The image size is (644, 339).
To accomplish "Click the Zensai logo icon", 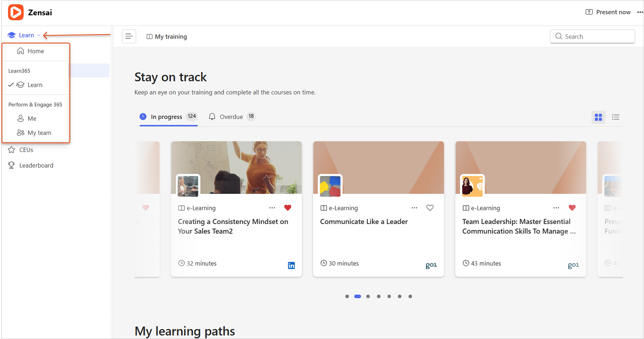I will pyautogui.click(x=16, y=12).
